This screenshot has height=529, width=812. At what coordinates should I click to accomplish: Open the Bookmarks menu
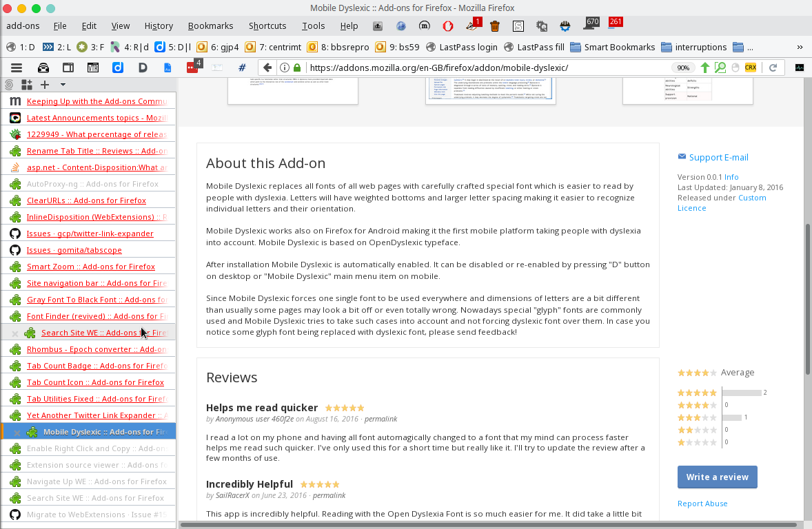point(210,26)
